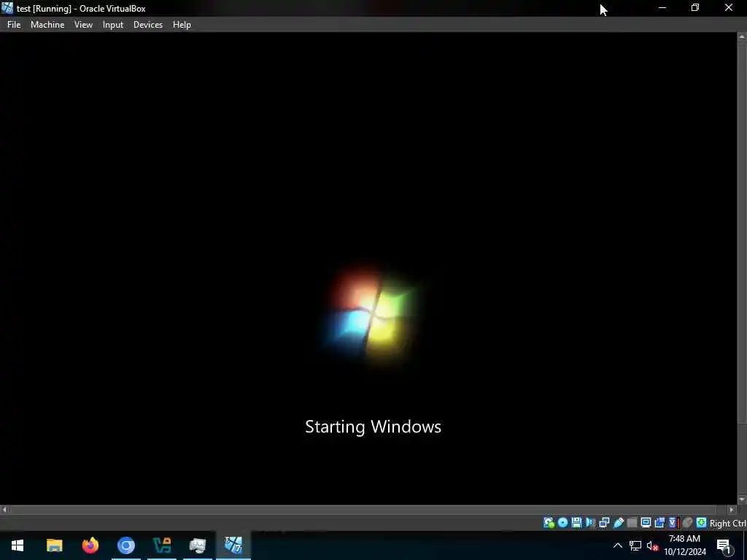Click the shared folders indicator icon
The width and height of the screenshot is (747, 560).
659,523
